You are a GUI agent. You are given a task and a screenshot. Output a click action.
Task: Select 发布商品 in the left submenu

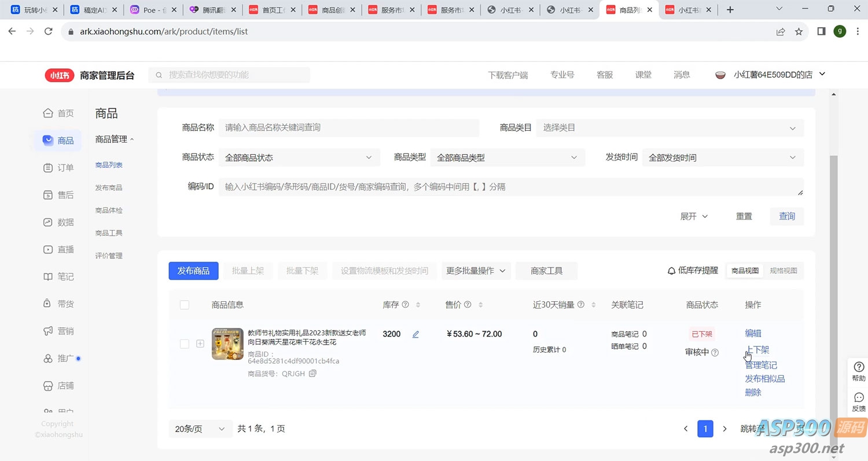pyautogui.click(x=109, y=188)
